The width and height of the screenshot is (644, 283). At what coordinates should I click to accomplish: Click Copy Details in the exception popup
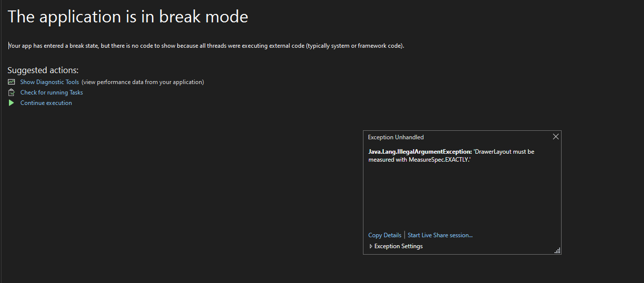pos(385,235)
